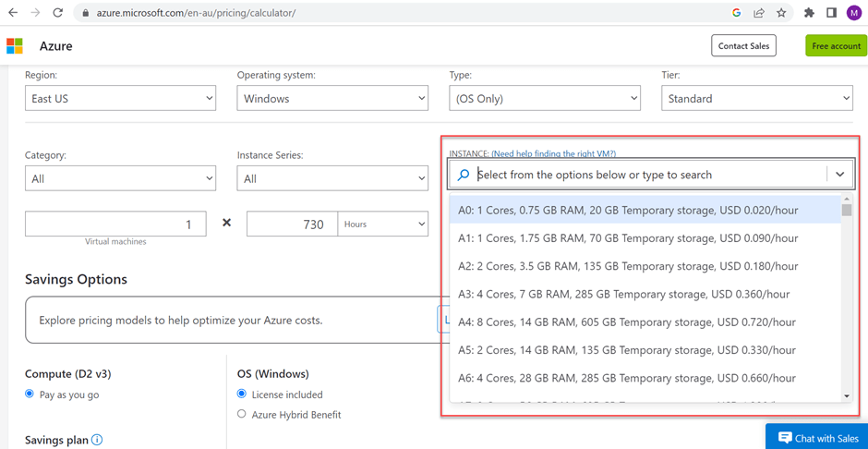Click the browser back arrow
Screen dimensions: 868x449
(x=13, y=13)
